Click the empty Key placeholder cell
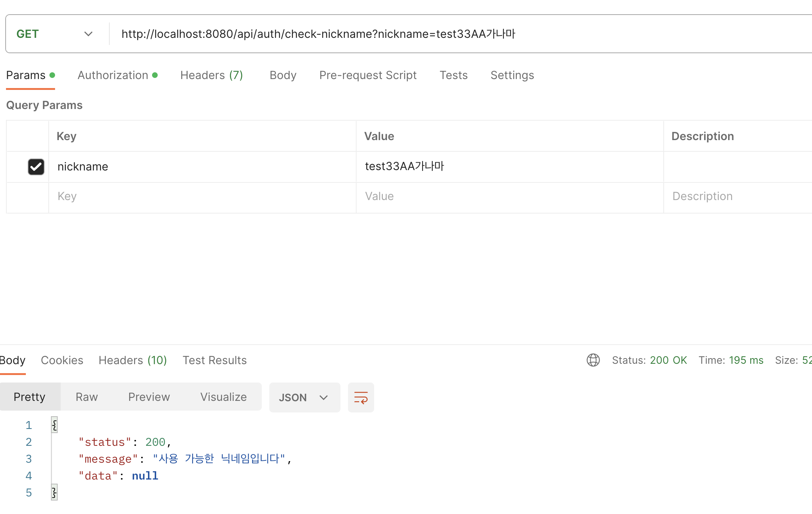 point(202,196)
